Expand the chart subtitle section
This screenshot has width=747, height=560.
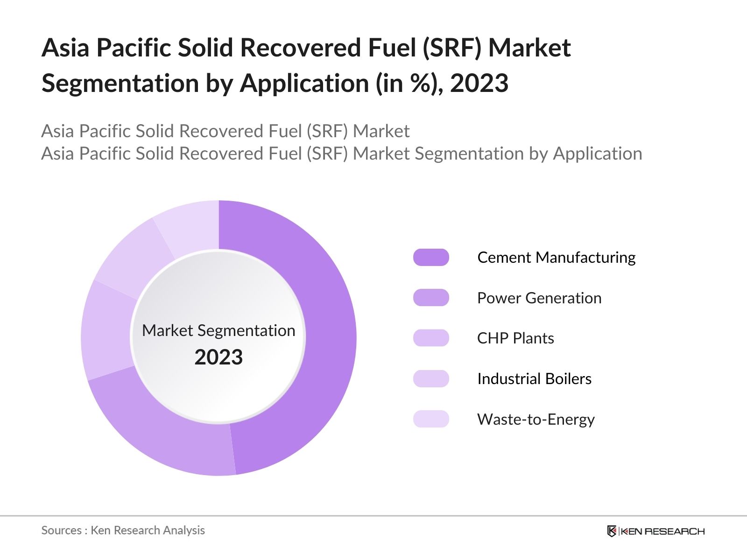[x=343, y=142]
